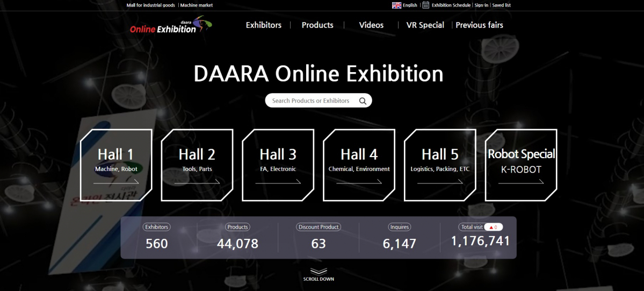Type in Search Products or Exhibitors field
This screenshot has height=291, width=644.
pos(310,101)
